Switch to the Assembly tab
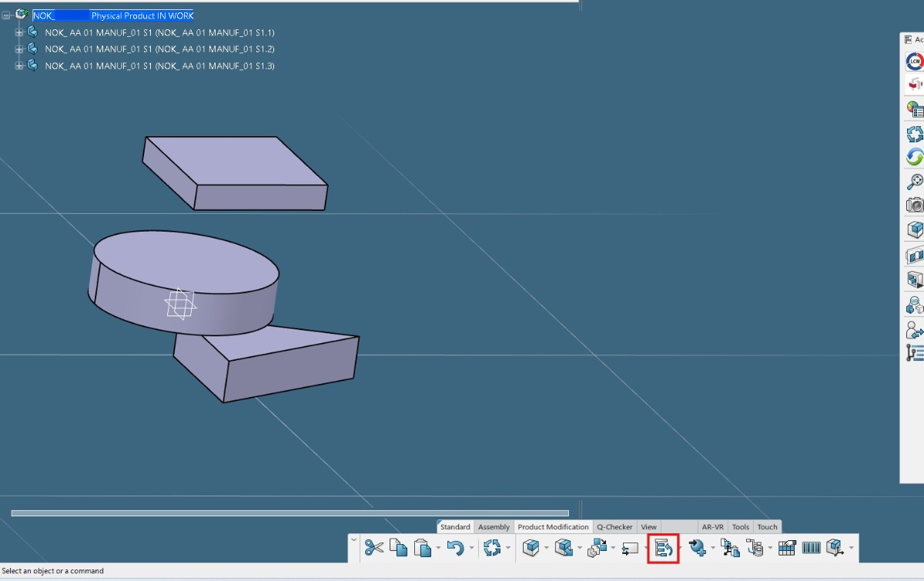The image size is (924, 581). (x=494, y=527)
